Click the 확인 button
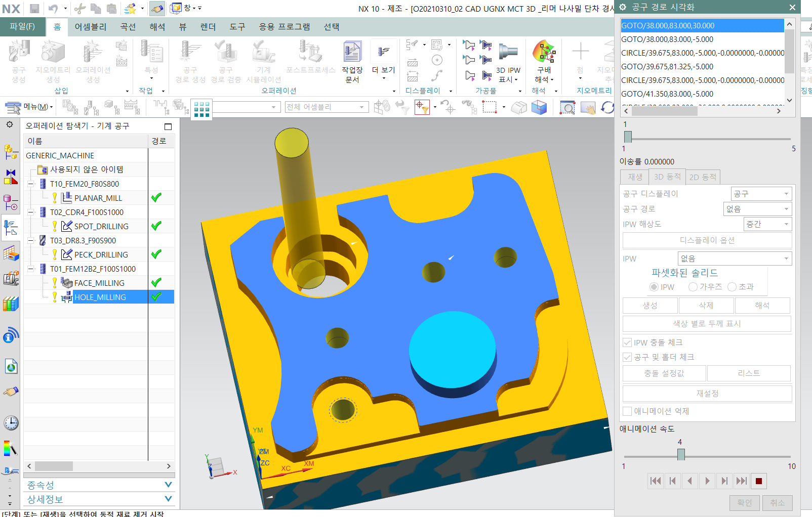The image size is (812, 517). pyautogui.click(x=744, y=503)
